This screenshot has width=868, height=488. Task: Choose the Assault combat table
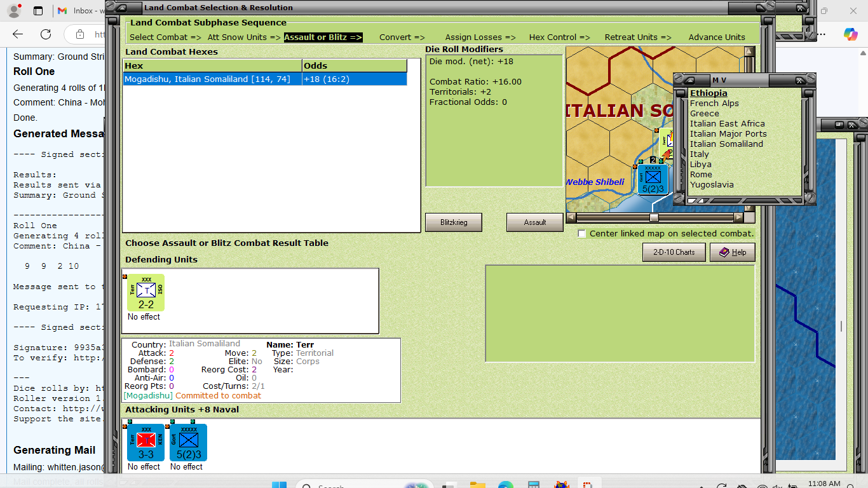(535, 222)
